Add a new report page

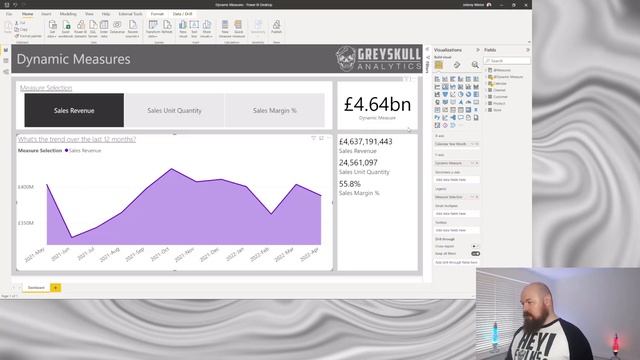pyautogui.click(x=56, y=288)
